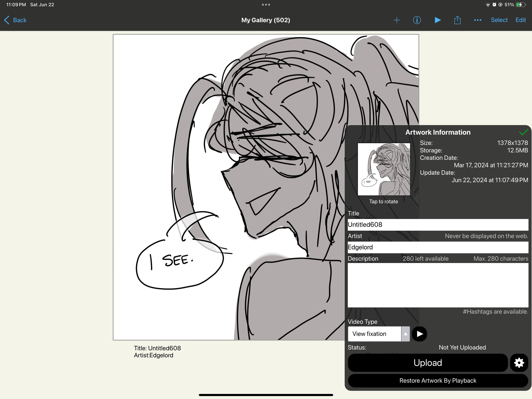532x399 pixels.
Task: Click into the Description text area
Action: (x=438, y=285)
